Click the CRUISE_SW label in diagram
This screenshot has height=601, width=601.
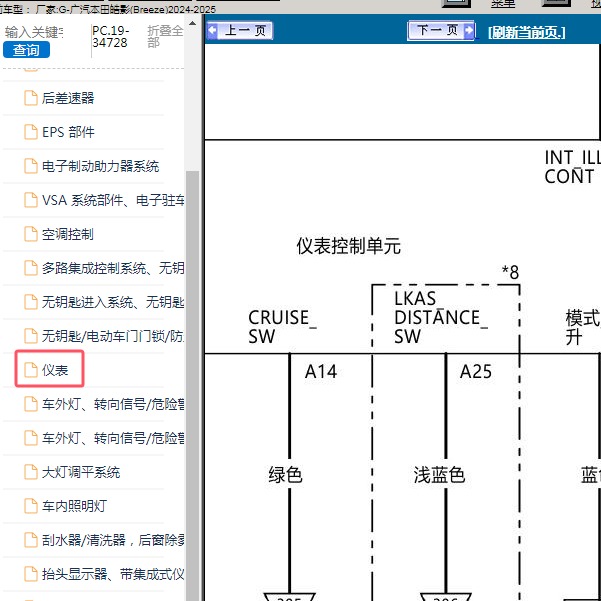pyautogui.click(x=282, y=327)
